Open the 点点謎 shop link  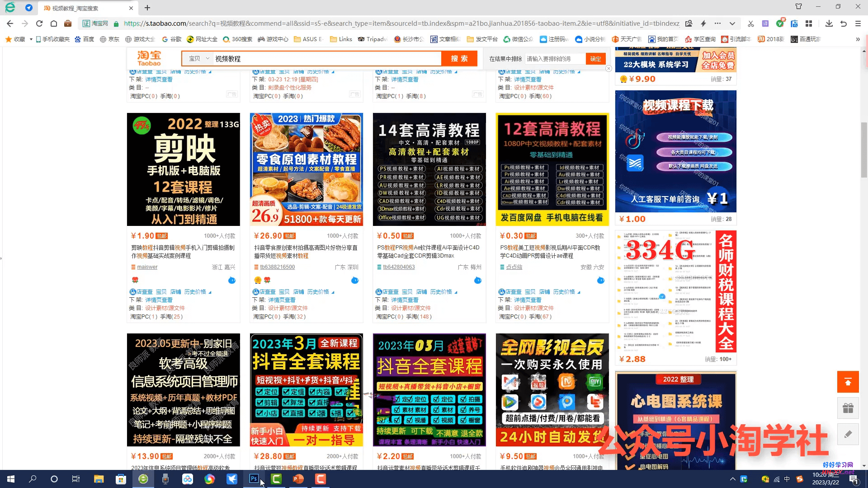pos(514,267)
